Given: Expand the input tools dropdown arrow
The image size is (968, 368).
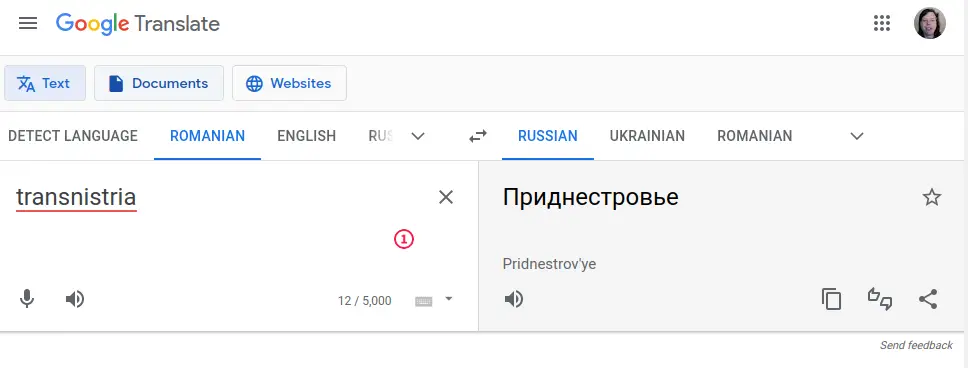Looking at the screenshot, I should [x=449, y=299].
